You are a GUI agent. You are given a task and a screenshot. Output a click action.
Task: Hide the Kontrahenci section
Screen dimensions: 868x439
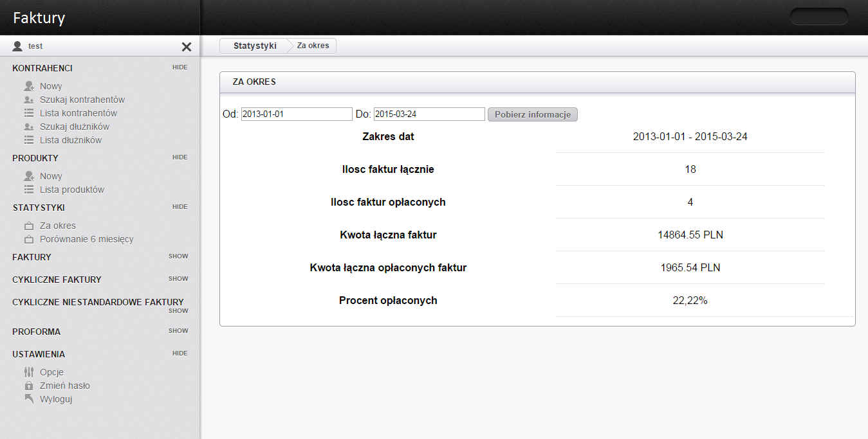pos(180,67)
